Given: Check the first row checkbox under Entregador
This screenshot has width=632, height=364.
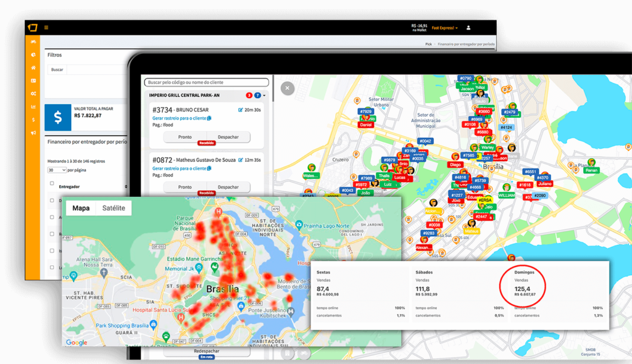Looking at the screenshot, I should coord(51,201).
